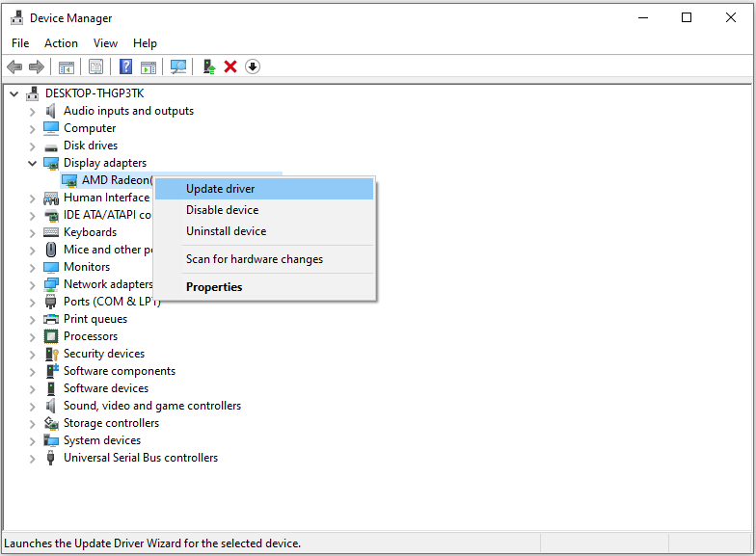Maximize the Device Manager window
The height and width of the screenshot is (556, 756).
click(687, 17)
